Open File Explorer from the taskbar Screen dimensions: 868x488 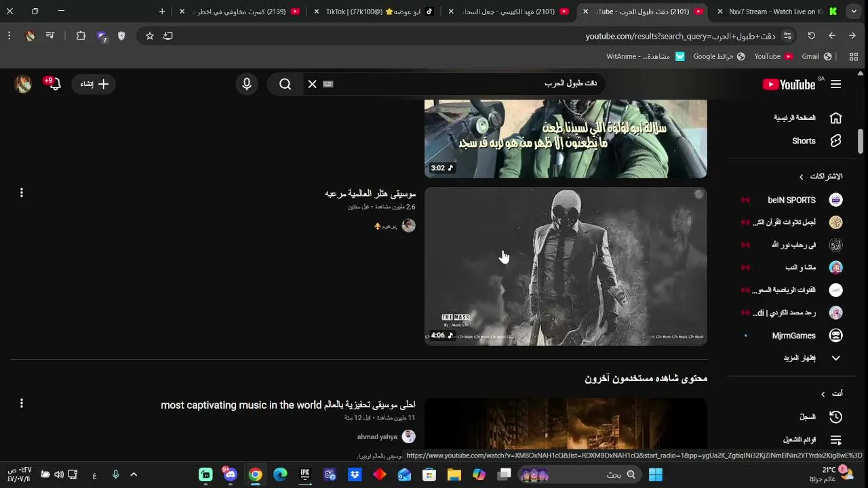click(x=454, y=474)
